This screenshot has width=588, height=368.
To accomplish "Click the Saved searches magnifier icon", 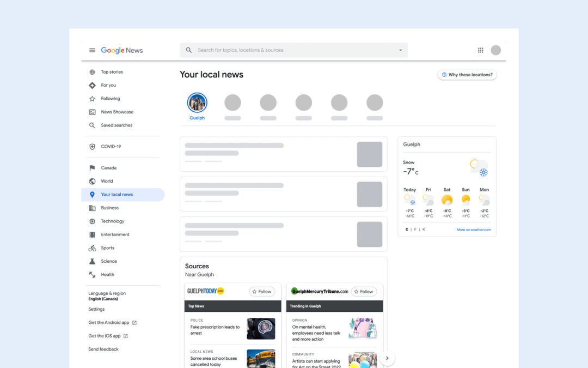I will (92, 125).
